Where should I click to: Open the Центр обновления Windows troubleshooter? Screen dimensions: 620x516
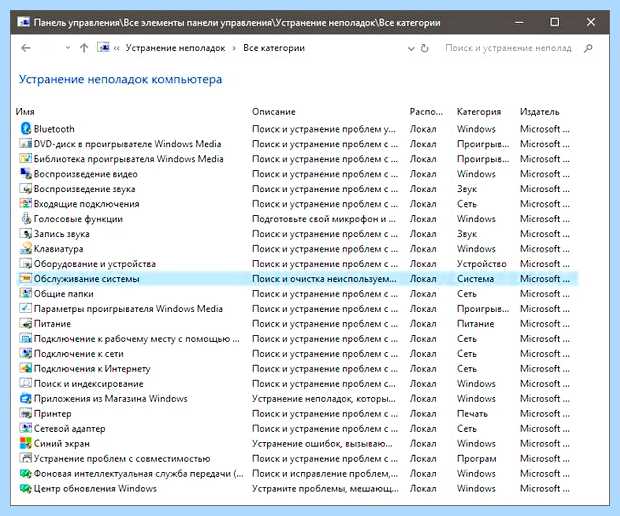(95, 488)
